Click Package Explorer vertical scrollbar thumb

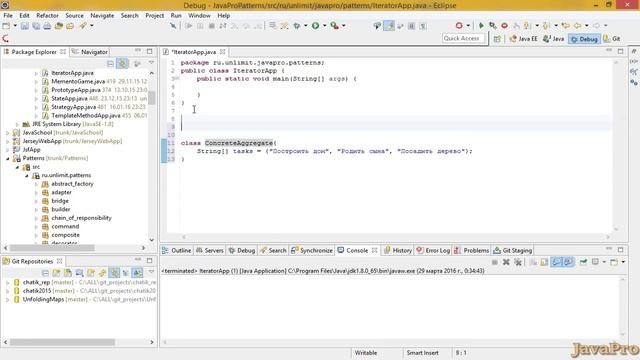[151, 98]
